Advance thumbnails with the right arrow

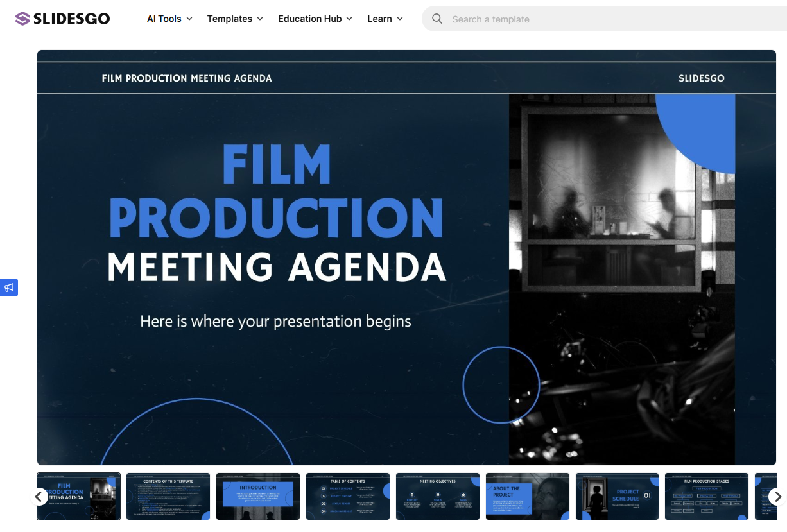tap(777, 497)
